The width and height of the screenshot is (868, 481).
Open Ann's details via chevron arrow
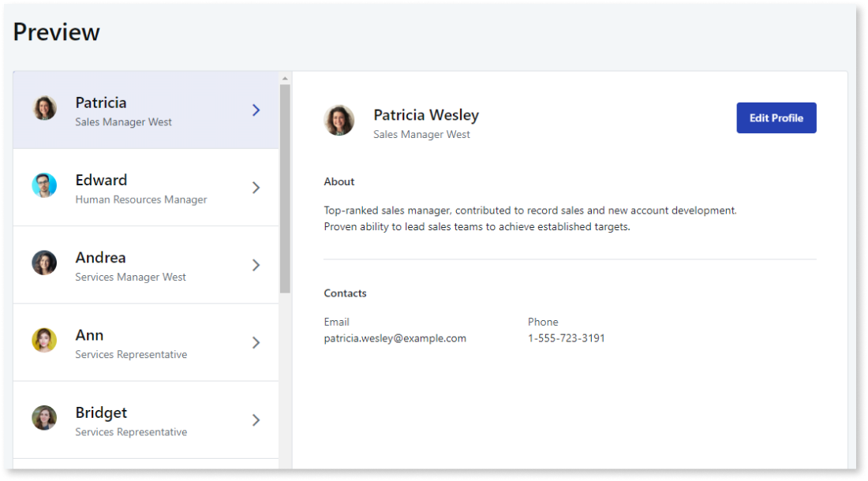[x=256, y=342]
